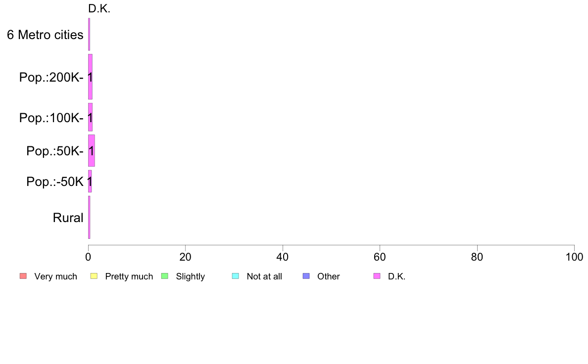Click the Very much legend text

[55, 276]
